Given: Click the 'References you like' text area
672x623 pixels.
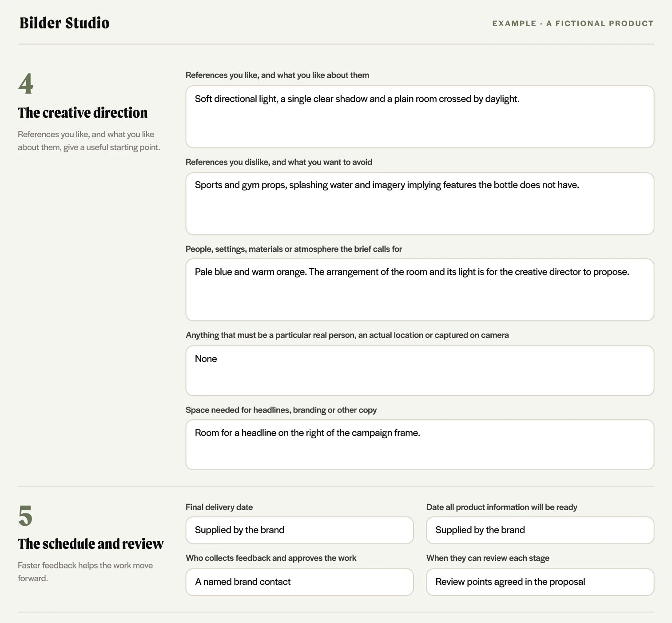Looking at the screenshot, I should coord(420,117).
